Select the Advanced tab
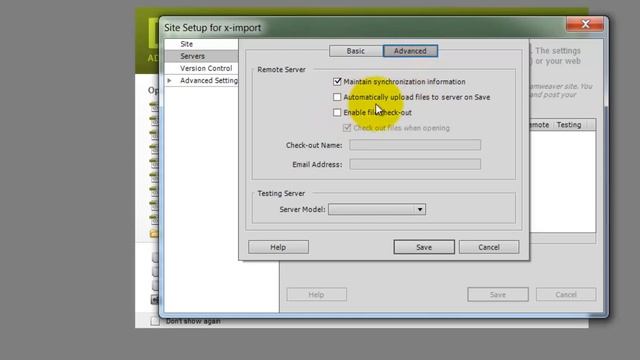This screenshot has width=640, height=360. 410,51
